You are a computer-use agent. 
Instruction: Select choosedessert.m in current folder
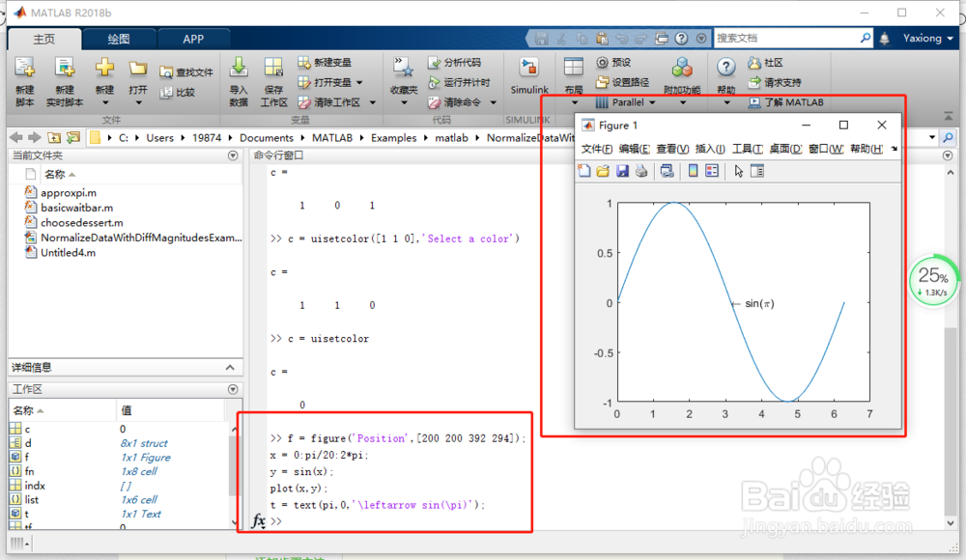click(81, 222)
